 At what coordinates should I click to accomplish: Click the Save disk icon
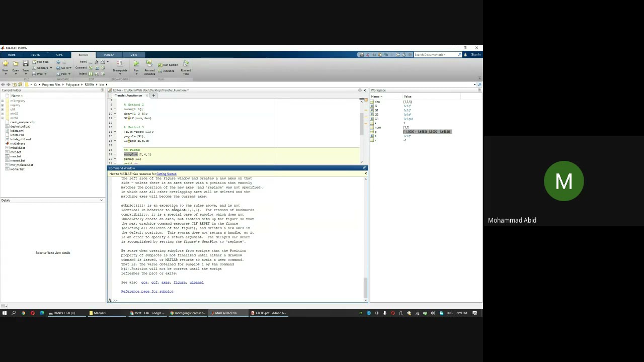coord(25,63)
